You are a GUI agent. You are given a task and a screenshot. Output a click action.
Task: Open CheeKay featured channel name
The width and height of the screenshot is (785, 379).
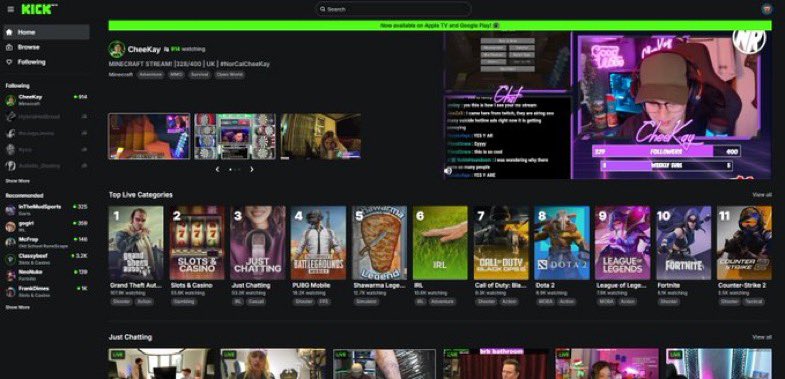[144, 49]
